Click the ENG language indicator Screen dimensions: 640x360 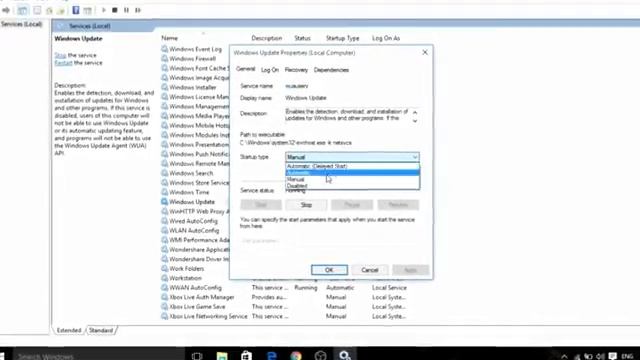click(627, 356)
